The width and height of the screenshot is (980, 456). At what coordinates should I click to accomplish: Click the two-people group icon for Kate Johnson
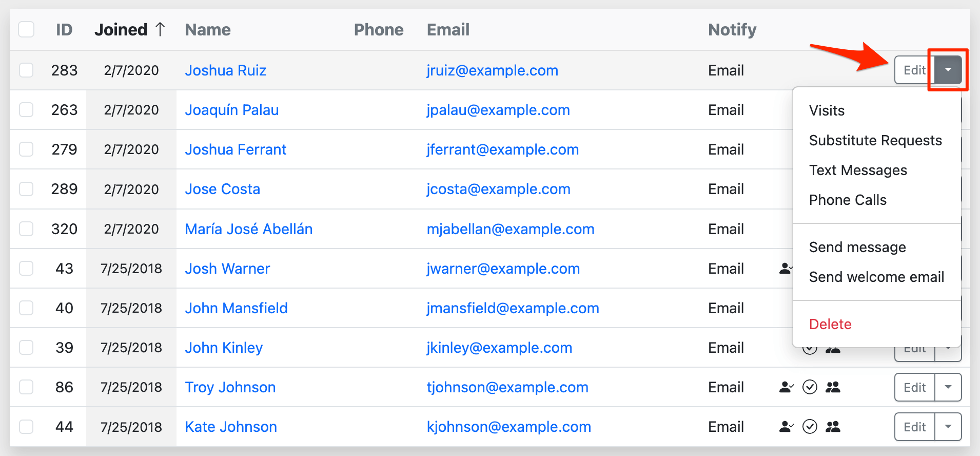833,427
